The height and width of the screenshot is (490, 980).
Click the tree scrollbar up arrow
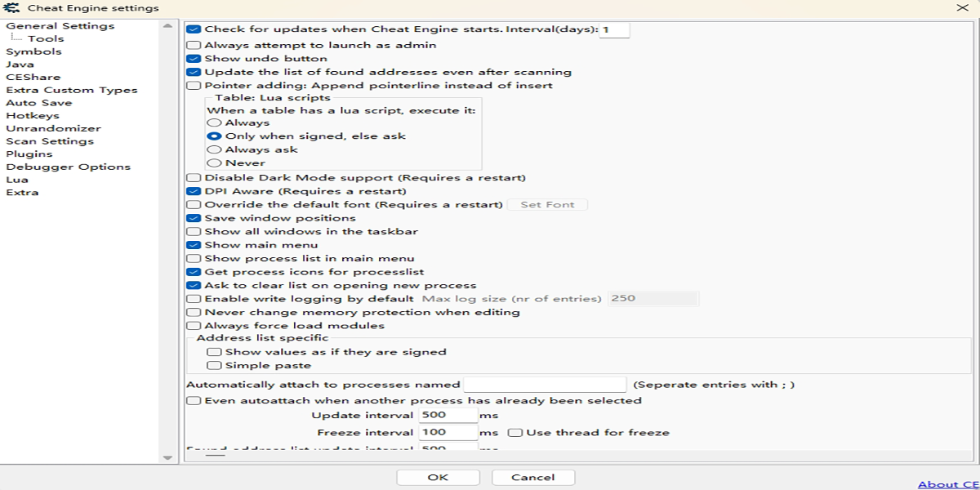pos(167,26)
